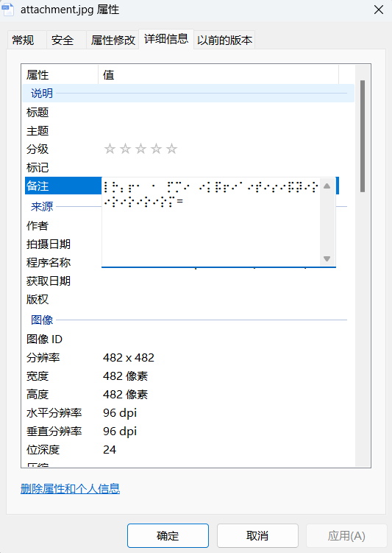Click the attachment.jpg file icon in title bar
This screenshot has width=392, height=553.
click(x=8, y=10)
